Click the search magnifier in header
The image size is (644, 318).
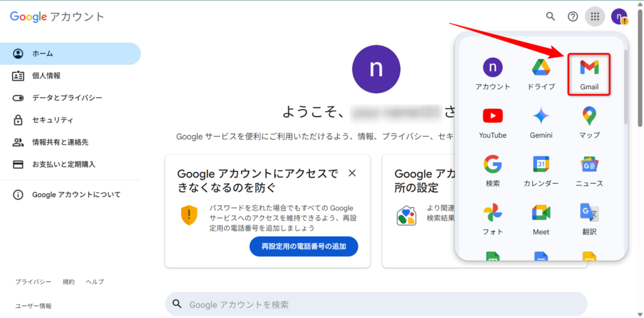point(550,16)
